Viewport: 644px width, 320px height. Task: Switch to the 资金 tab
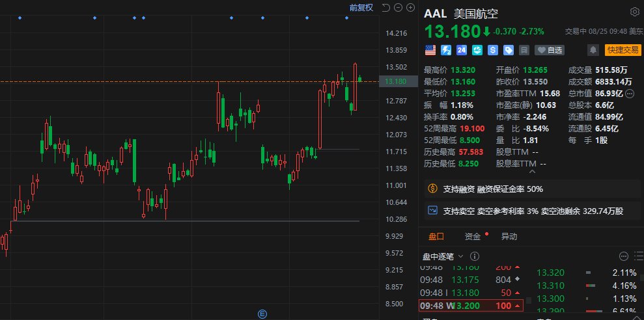click(x=472, y=236)
